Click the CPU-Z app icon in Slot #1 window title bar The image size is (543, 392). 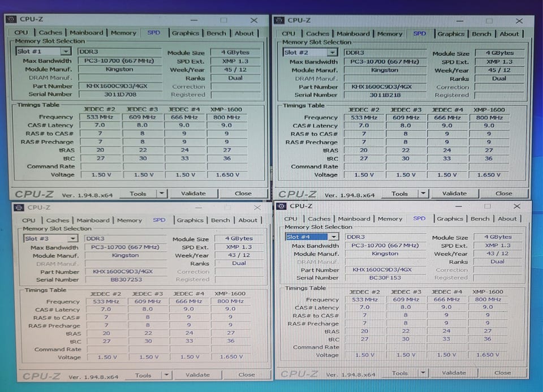point(11,19)
